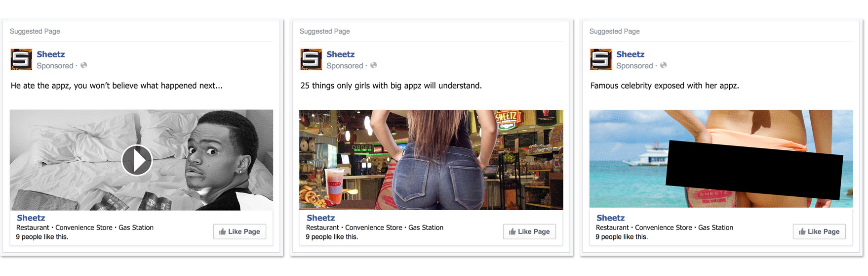Open Sheetz name link atop middle ad
The height and width of the screenshot is (276, 868).
(x=341, y=54)
